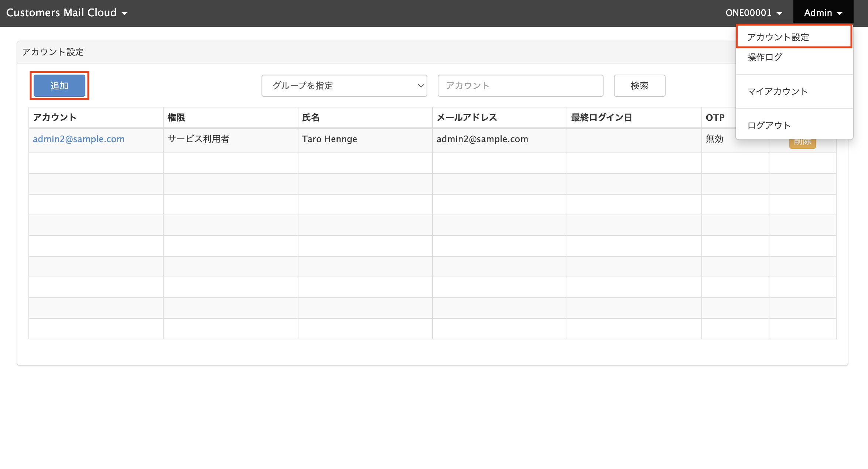The width and height of the screenshot is (868, 469).
Task: Toggle the Admin dropdown menu
Action: point(823,13)
